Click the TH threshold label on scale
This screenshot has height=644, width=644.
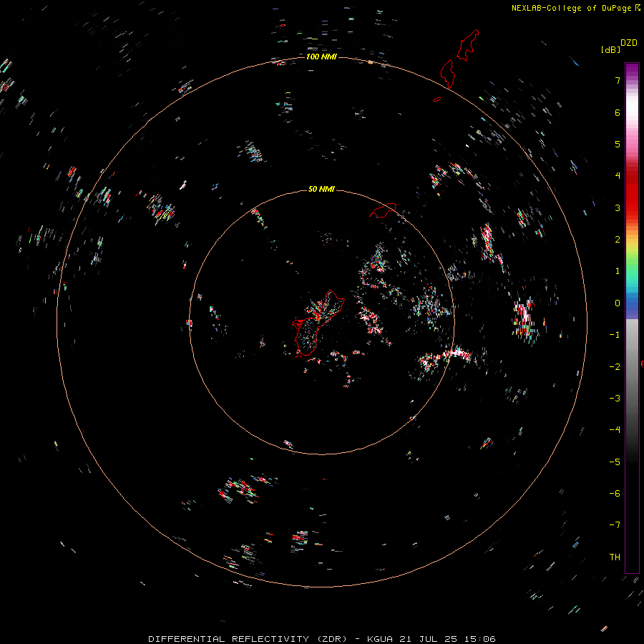pos(615,557)
